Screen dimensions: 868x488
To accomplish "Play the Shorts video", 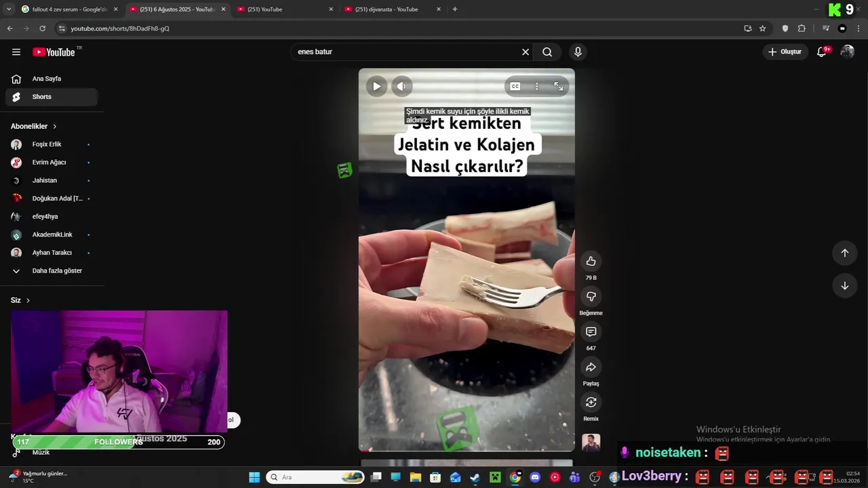I will pyautogui.click(x=376, y=86).
